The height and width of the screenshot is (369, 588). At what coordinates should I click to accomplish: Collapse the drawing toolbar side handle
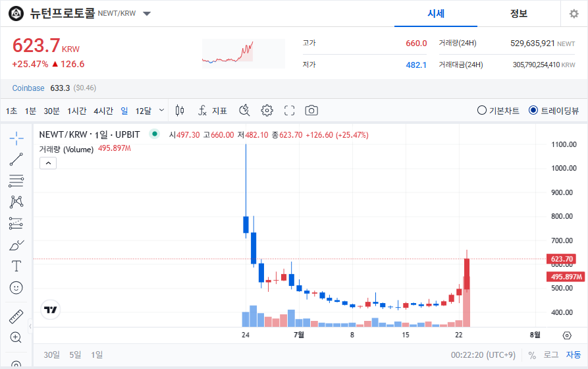coord(30,326)
